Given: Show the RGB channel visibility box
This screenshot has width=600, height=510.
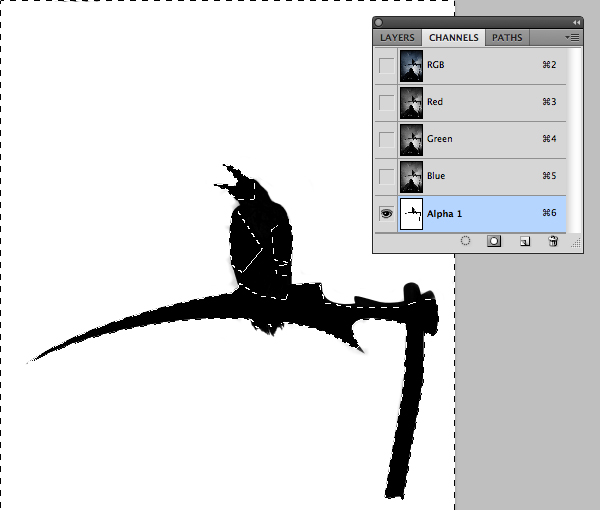Looking at the screenshot, I should coord(386,65).
